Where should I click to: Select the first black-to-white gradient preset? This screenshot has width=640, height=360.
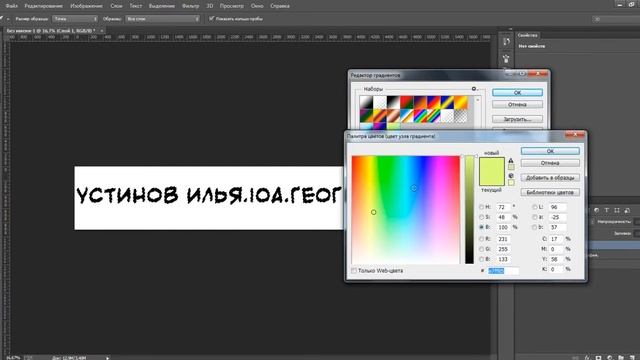click(366, 102)
